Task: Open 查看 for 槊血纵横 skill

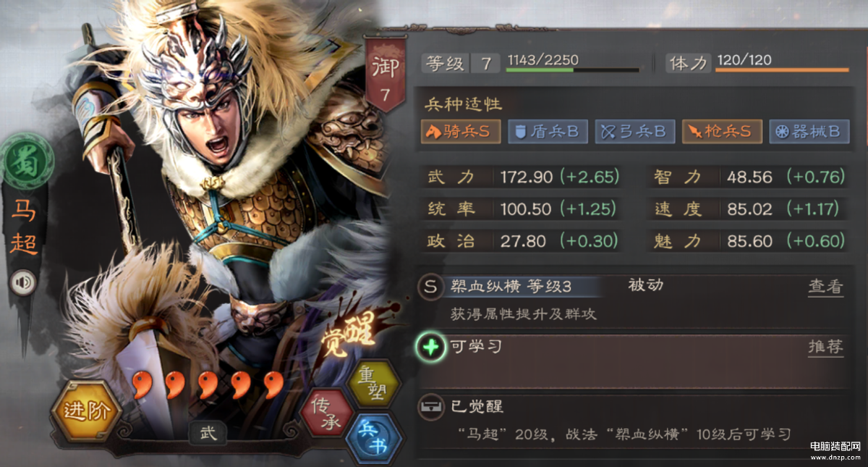Action: point(825,287)
